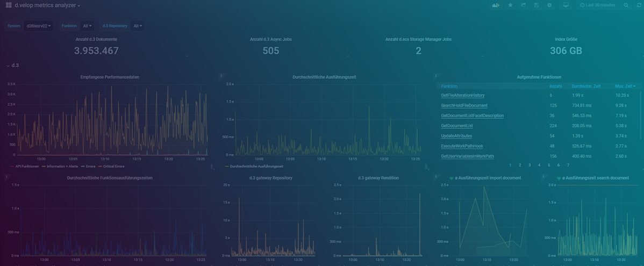Click info corner of Durchschnittliche Ausführungszeit panel
The width and height of the screenshot is (644, 266).
pyautogui.click(x=221, y=76)
